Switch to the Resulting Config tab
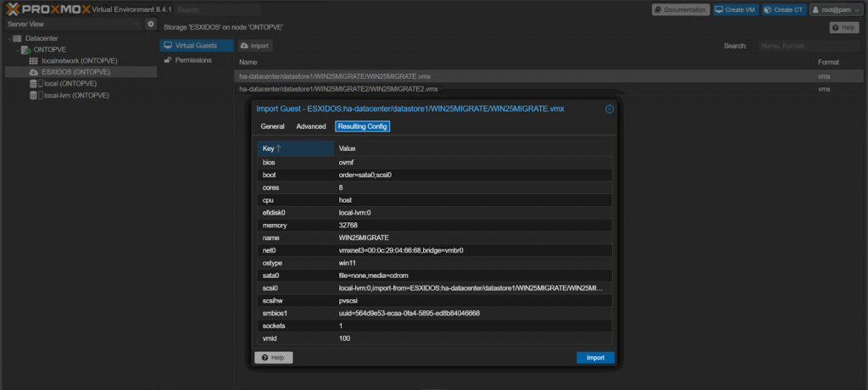Screen dimensions: 868x390 coord(363,126)
